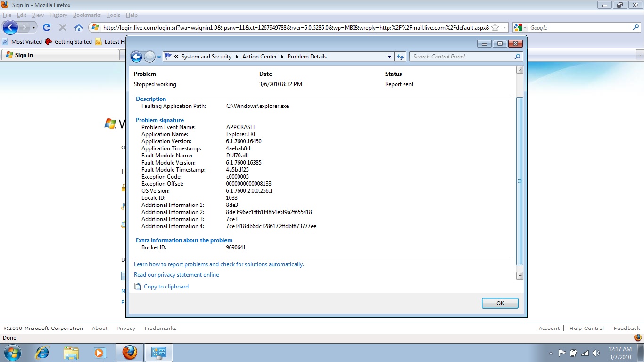Open the History menu
Image resolution: width=644 pixels, height=362 pixels.
(x=58, y=15)
